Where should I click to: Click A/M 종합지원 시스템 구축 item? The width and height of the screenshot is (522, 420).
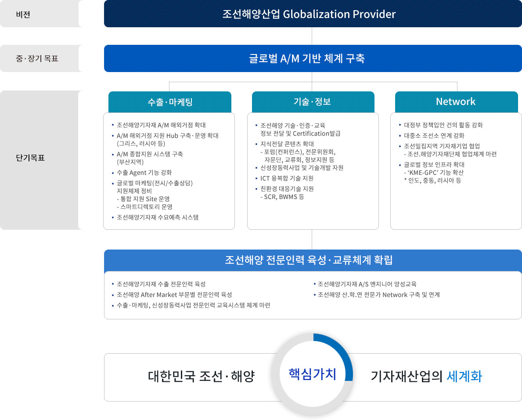pyautogui.click(x=150, y=154)
